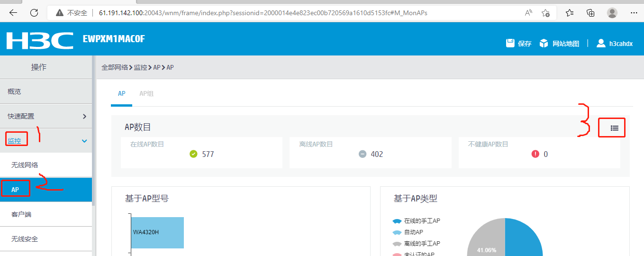Click 不健康AP数目 label
644x256 pixels.
tap(488, 144)
